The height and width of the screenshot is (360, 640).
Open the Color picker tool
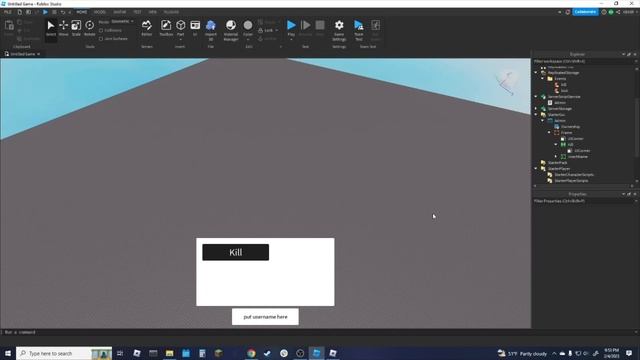(248, 27)
